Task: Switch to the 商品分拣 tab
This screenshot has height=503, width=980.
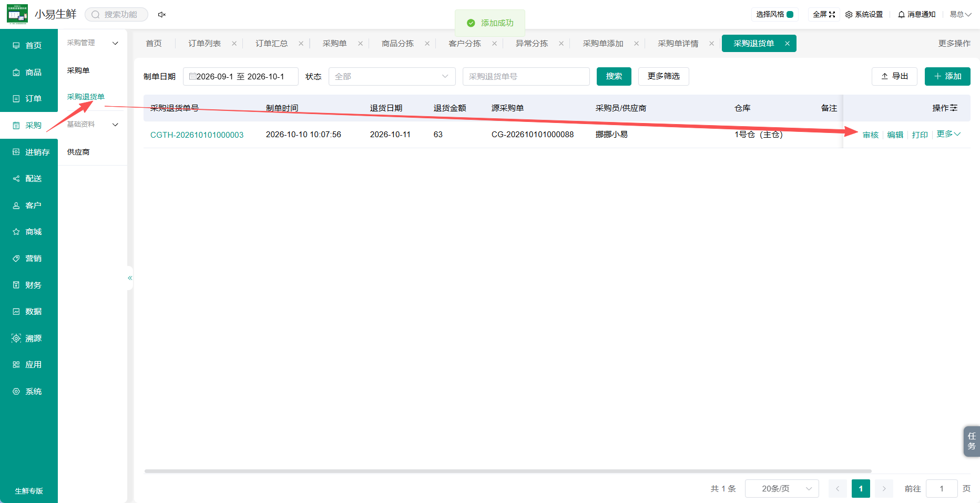Action: point(397,44)
